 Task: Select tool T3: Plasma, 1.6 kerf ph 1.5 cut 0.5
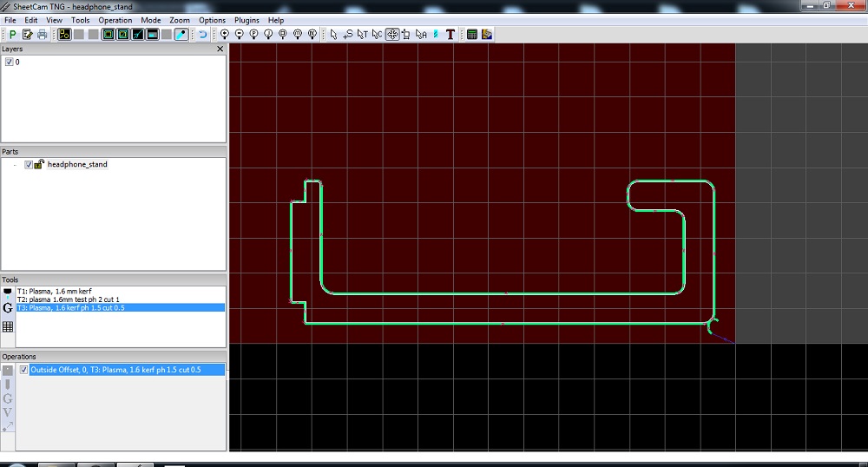(x=120, y=307)
